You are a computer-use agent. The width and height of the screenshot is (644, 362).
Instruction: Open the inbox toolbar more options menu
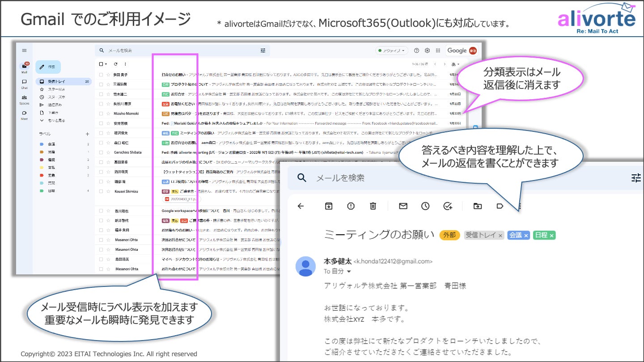tap(125, 64)
